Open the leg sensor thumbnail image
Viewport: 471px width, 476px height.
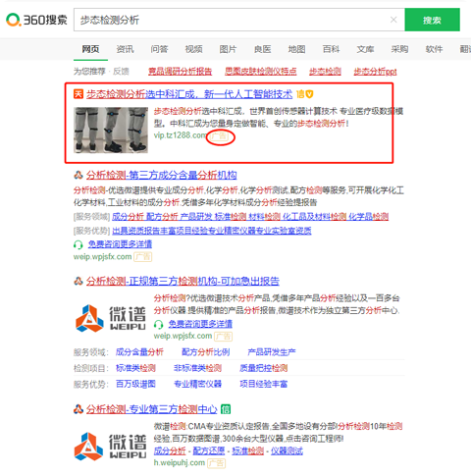pos(111,130)
